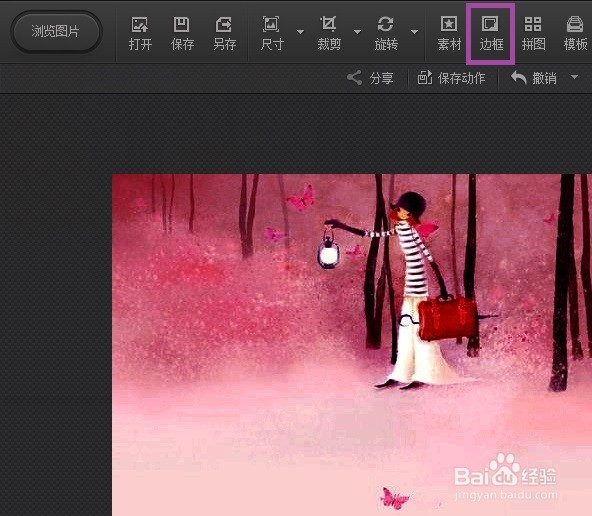
Task: Save the image using 保存
Action: (x=182, y=34)
